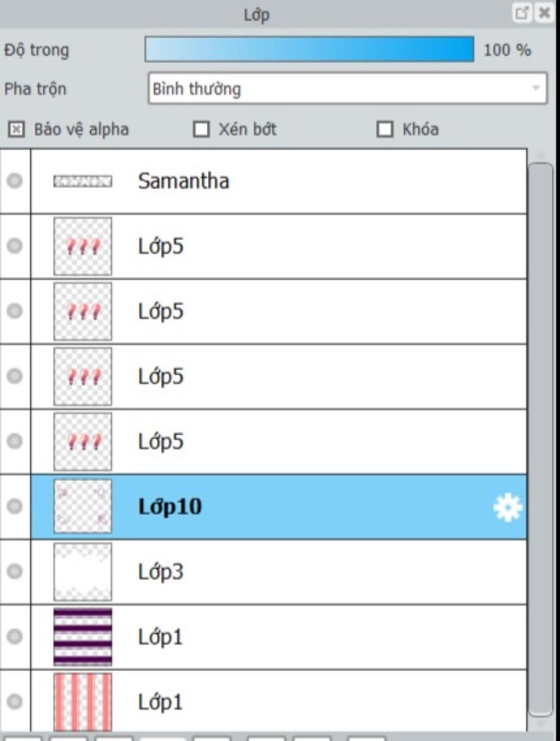The width and height of the screenshot is (560, 741).
Task: Uncheck the Bảo vệ alpha checkbox
Action: coord(16,130)
